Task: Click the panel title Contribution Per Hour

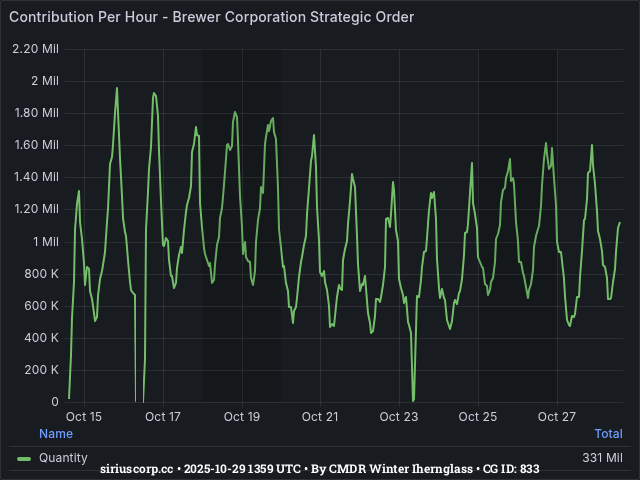Action: click(211, 17)
